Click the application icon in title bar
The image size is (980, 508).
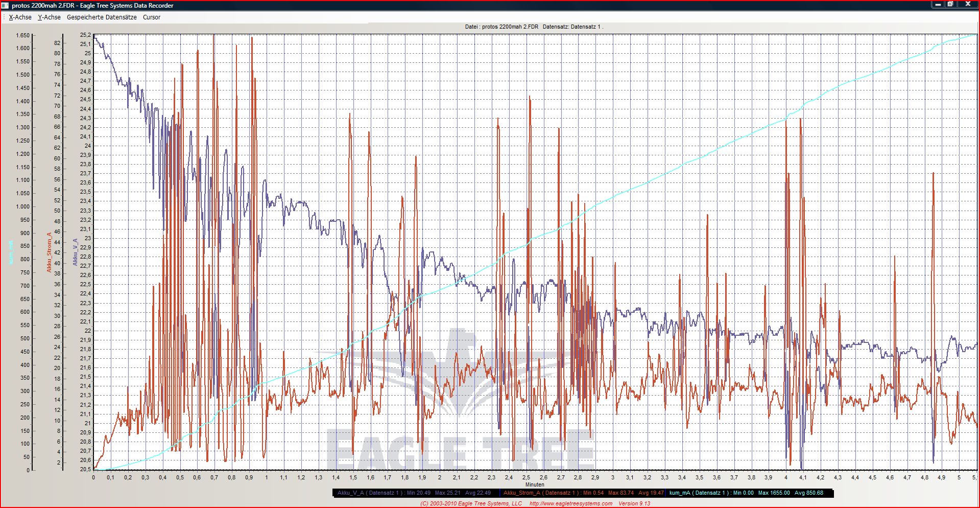(x=5, y=6)
